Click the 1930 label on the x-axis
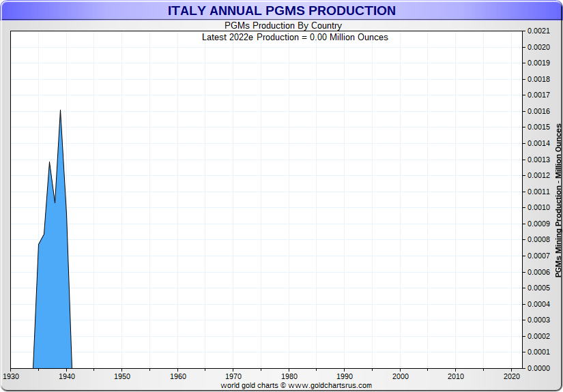Viewport: 563px width, 392px height. pos(11,376)
